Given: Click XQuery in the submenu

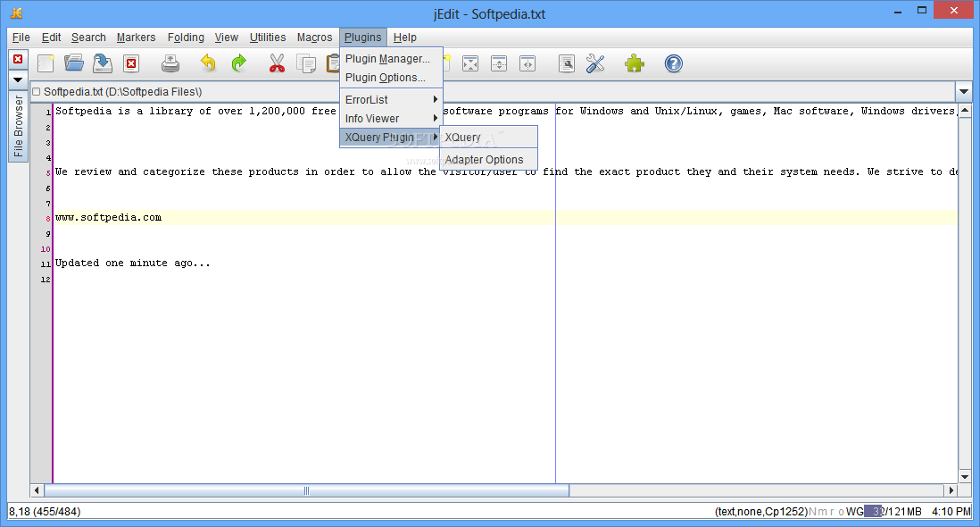Looking at the screenshot, I should coord(489,138).
